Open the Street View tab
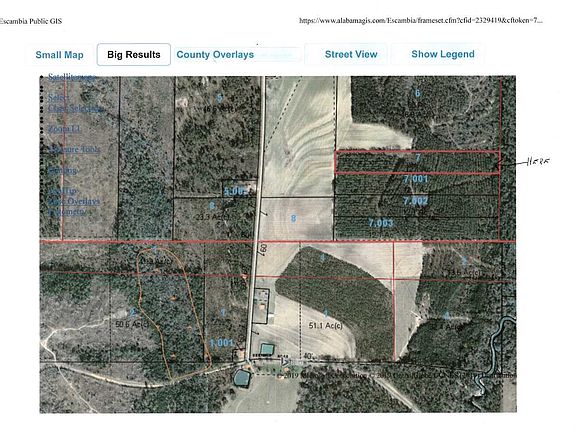This screenshot has width=576, height=432. coord(351,54)
